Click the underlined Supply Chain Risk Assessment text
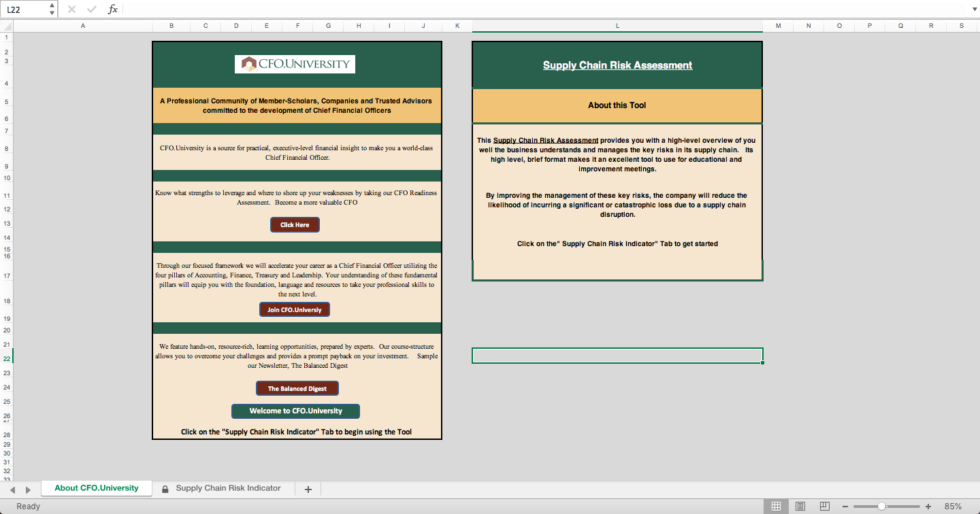The width and height of the screenshot is (980, 514). (546, 141)
